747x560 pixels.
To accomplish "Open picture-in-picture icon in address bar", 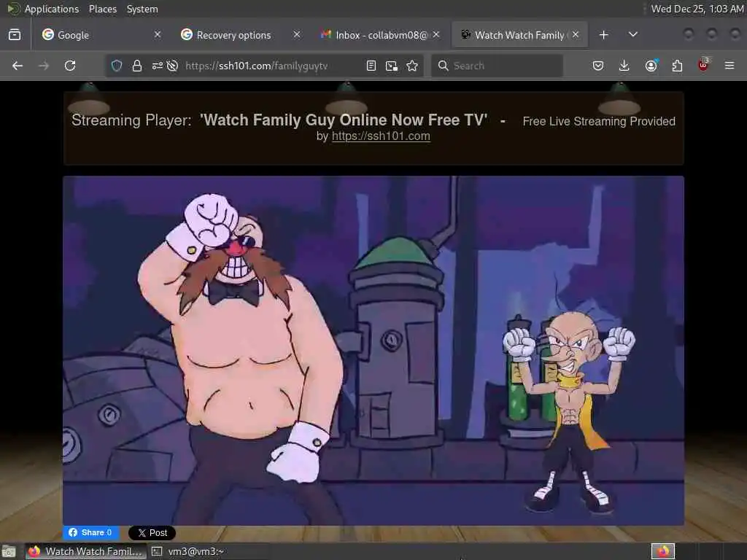I will coord(392,66).
